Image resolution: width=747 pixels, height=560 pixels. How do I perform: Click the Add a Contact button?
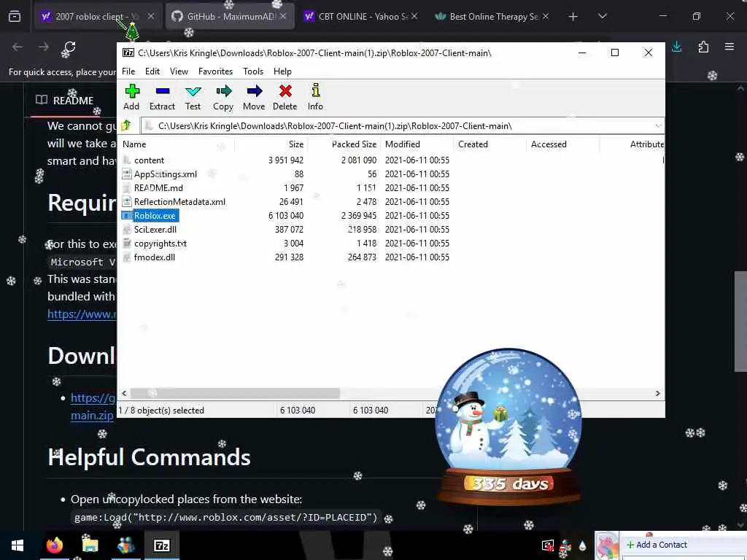[657, 545]
